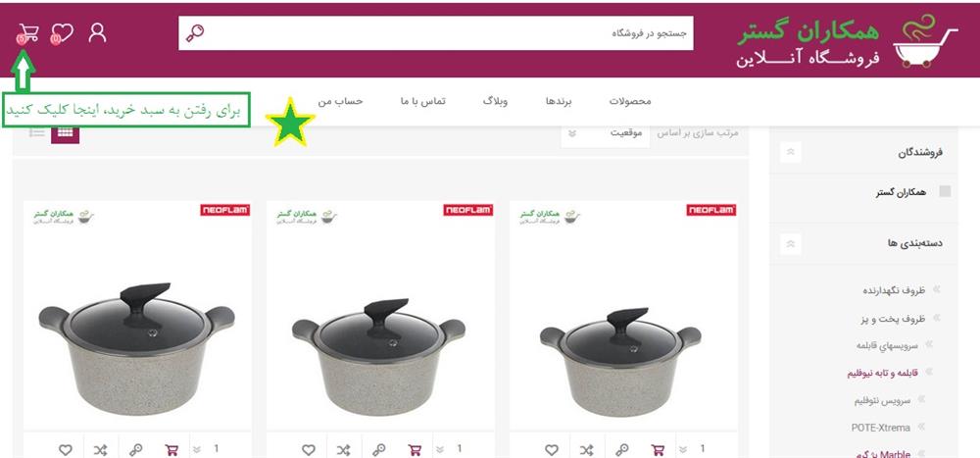Viewport: 980px width, 458px height.
Task: Open the برندها menu item
Action: [559, 101]
